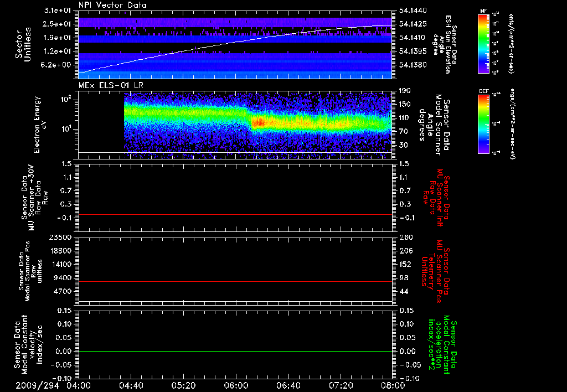This screenshot has height=392, width=567.
Task: Click the DEF color scale bar
Action: [483, 123]
